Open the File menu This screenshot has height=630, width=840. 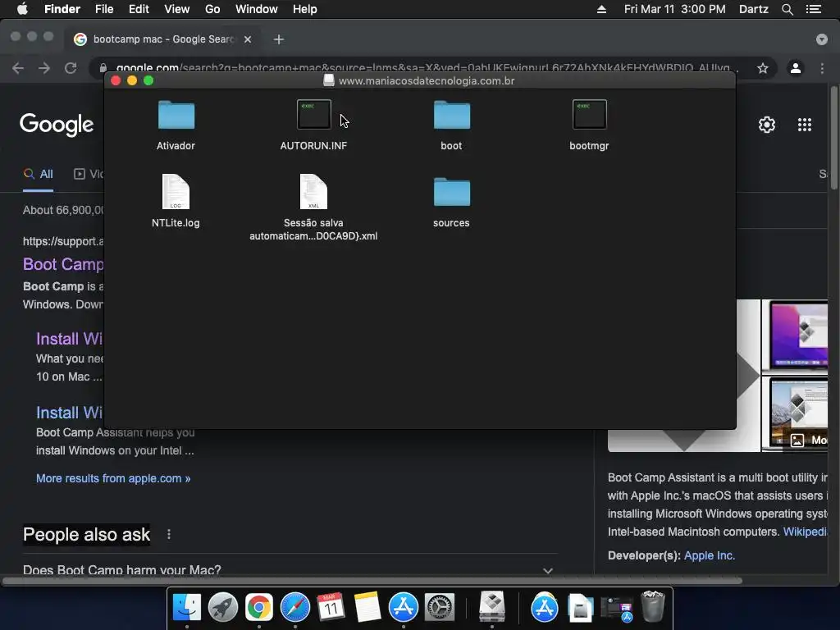click(x=104, y=9)
